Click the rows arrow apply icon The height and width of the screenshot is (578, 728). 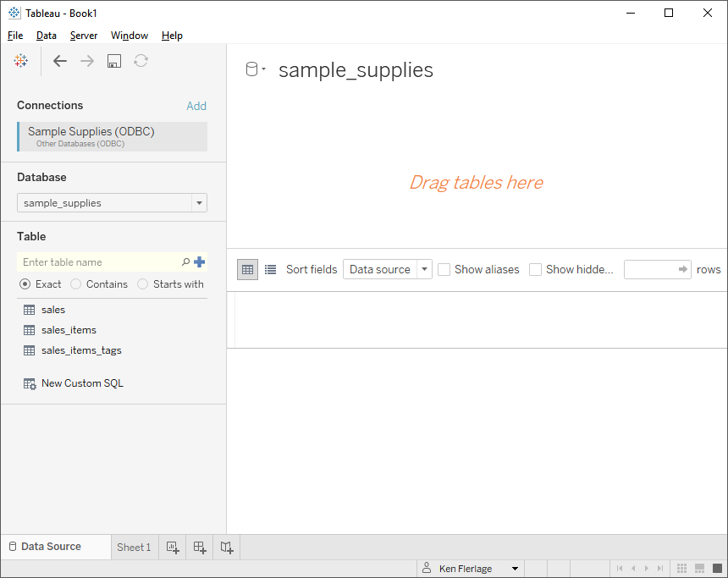point(682,269)
